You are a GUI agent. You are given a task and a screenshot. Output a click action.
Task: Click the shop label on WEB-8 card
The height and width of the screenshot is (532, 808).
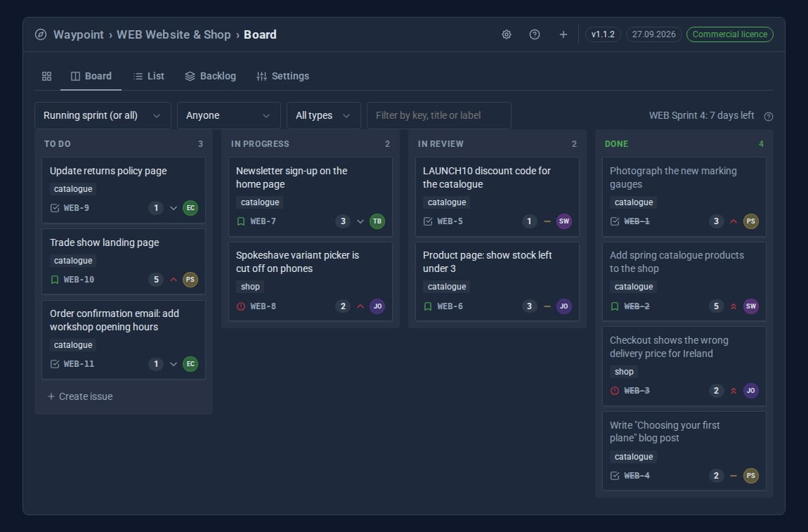click(250, 287)
